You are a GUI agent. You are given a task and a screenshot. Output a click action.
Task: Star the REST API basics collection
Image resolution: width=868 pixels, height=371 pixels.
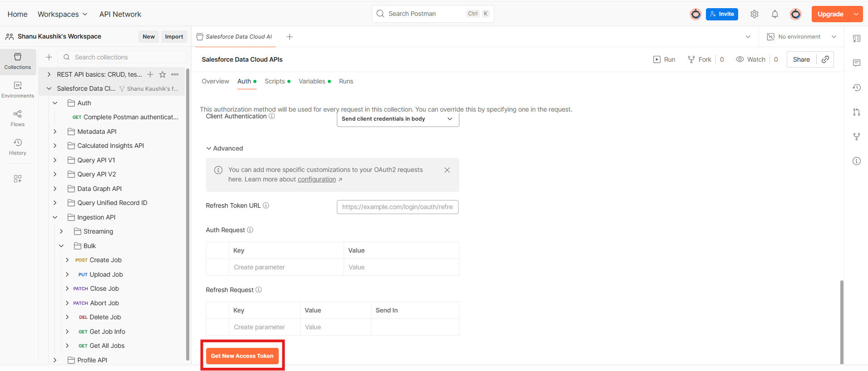click(x=163, y=74)
